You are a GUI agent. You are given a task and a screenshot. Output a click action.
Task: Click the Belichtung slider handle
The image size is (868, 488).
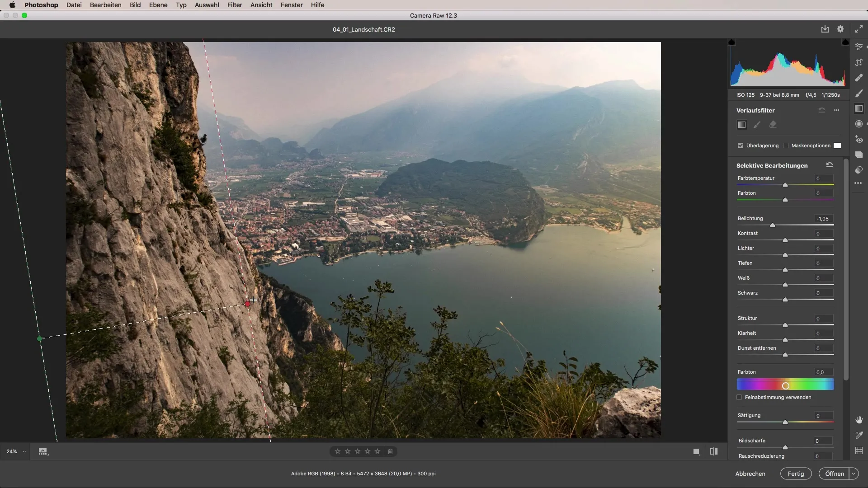point(773,225)
